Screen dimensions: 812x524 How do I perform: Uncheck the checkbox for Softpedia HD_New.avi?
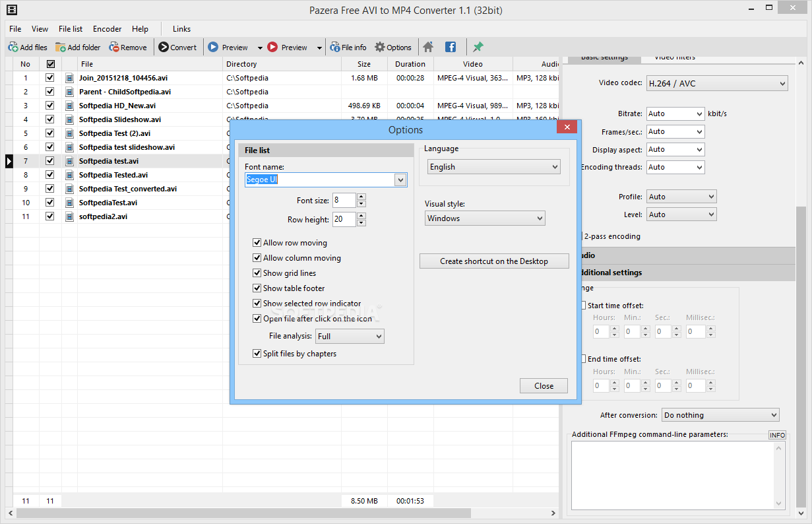pyautogui.click(x=50, y=106)
